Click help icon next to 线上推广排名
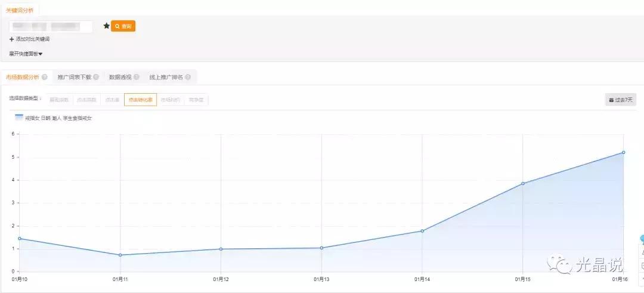This screenshot has height=293, width=644. click(188, 77)
